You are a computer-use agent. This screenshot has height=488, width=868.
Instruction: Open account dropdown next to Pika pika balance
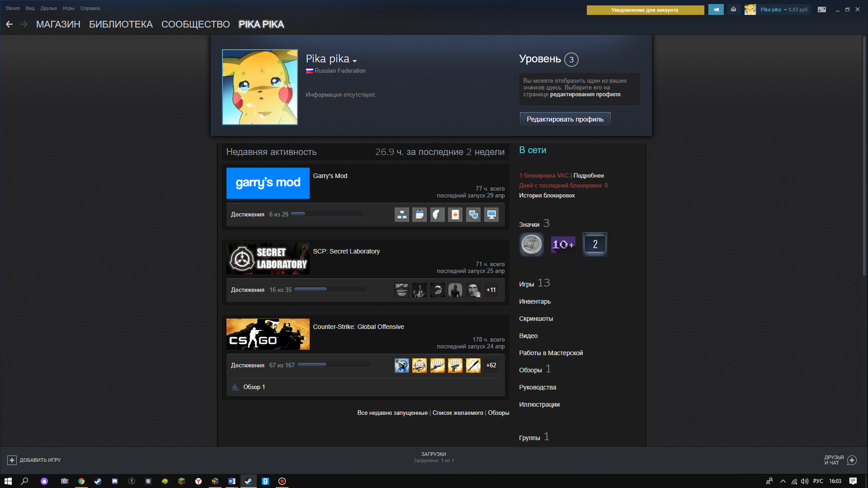click(x=785, y=10)
